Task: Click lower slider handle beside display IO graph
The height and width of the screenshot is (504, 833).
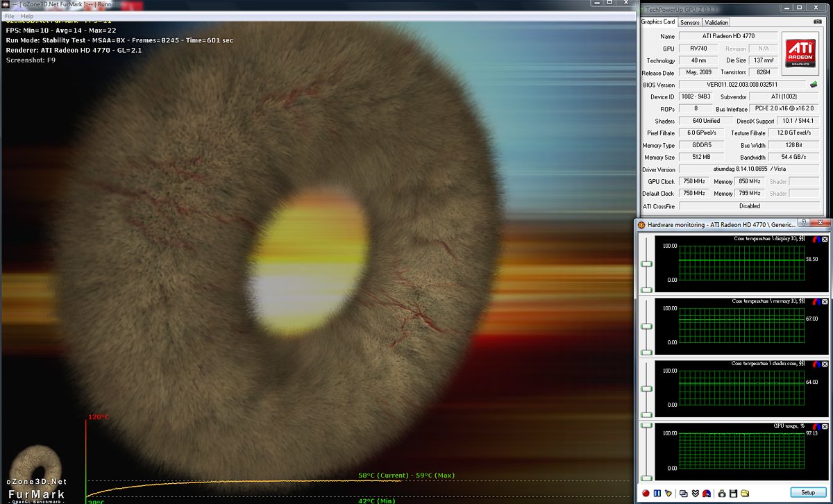Action: click(647, 289)
